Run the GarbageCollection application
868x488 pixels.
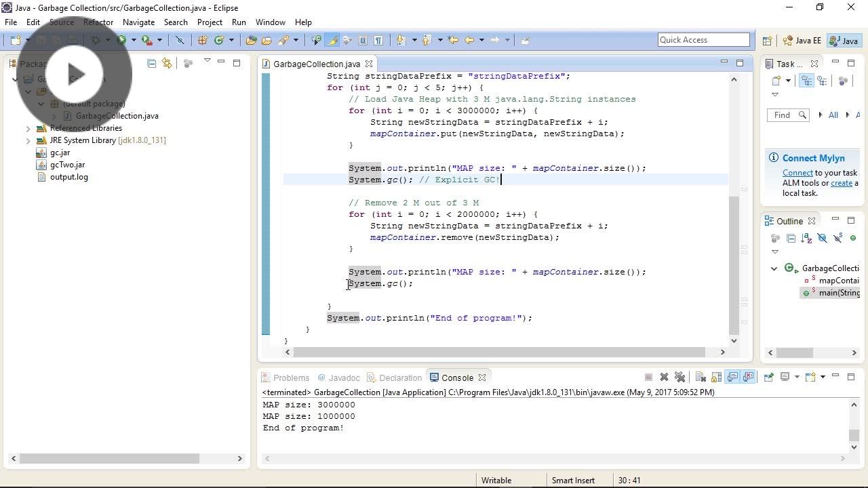[121, 39]
